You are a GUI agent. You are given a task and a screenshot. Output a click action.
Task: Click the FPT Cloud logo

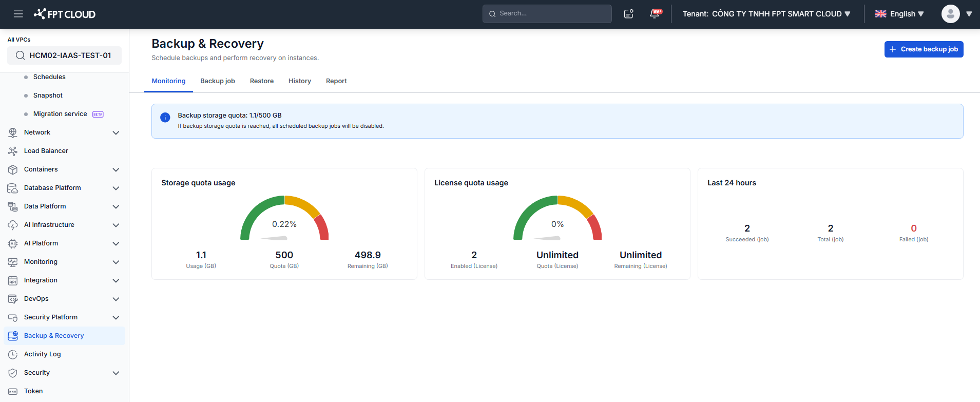[65, 14]
